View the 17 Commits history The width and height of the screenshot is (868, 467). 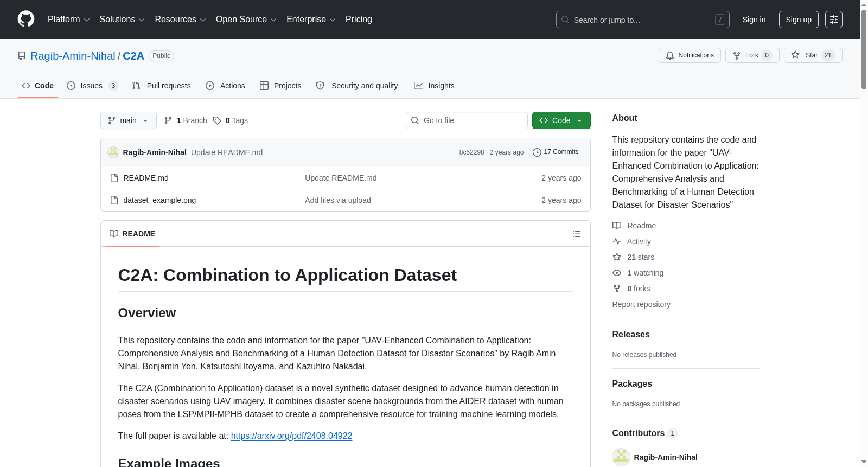[556, 152]
